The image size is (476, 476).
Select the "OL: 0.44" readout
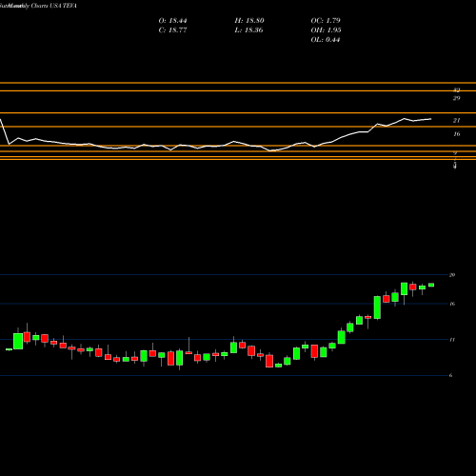326,40
